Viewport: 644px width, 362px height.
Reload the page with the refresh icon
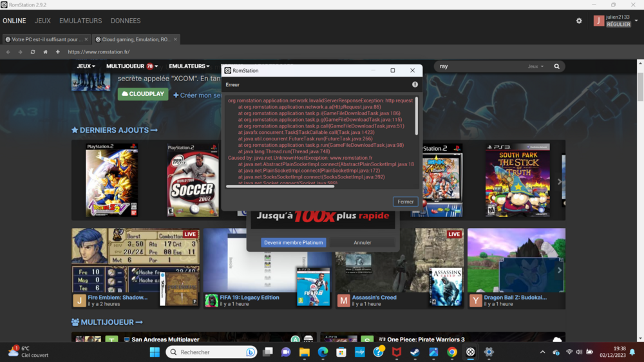33,52
